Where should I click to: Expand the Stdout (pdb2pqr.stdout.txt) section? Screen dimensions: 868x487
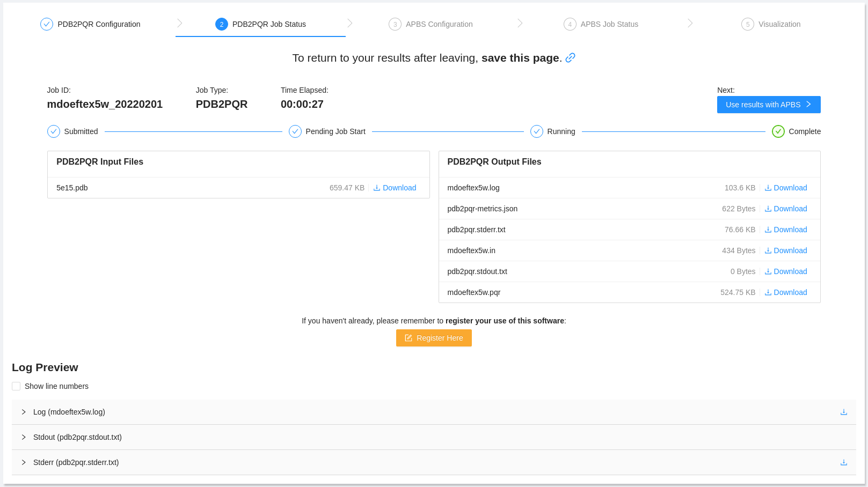[x=434, y=437]
